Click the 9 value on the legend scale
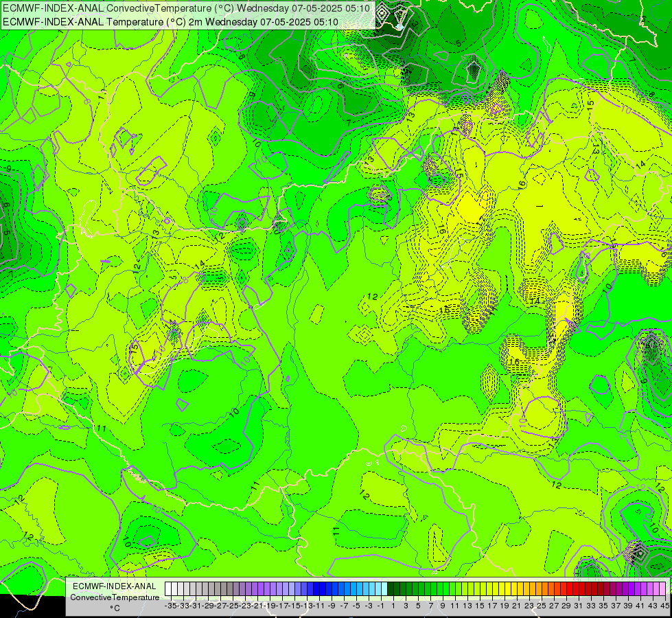This screenshot has height=618, width=672. pyautogui.click(x=442, y=606)
